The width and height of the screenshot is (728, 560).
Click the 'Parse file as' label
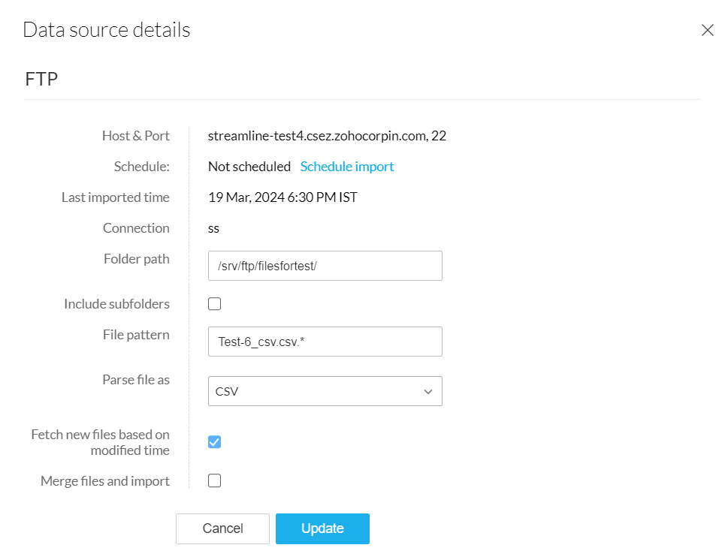(x=136, y=380)
